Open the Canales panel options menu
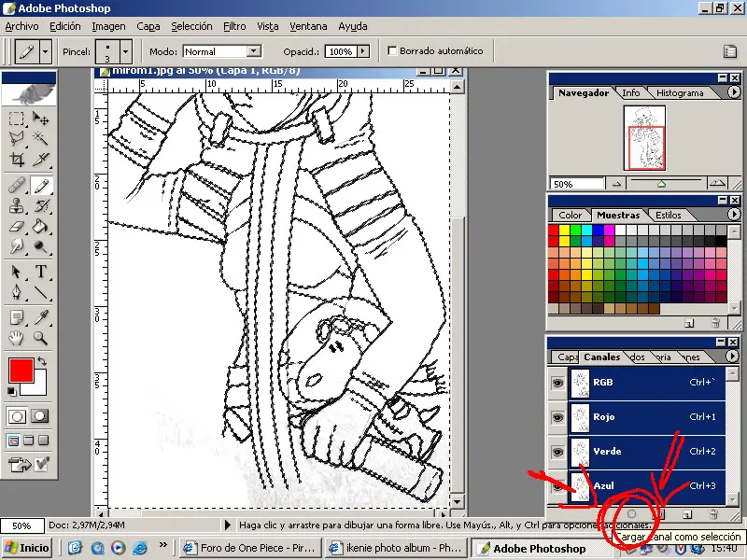This screenshot has height=560, width=747. [732, 356]
